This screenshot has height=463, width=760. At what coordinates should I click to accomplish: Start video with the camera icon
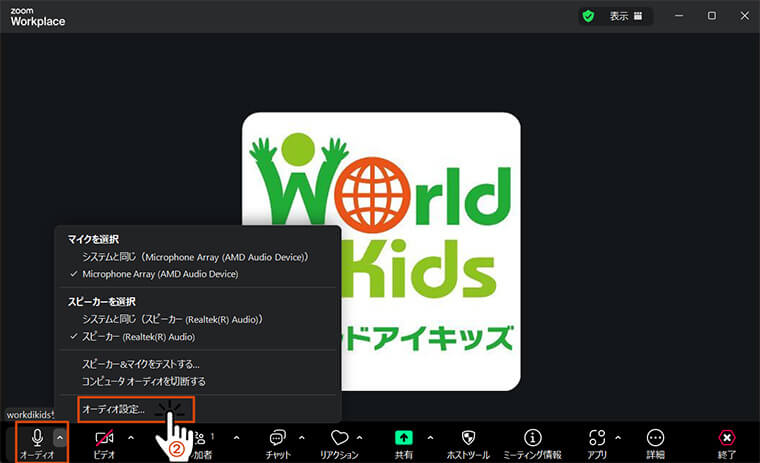point(104,438)
